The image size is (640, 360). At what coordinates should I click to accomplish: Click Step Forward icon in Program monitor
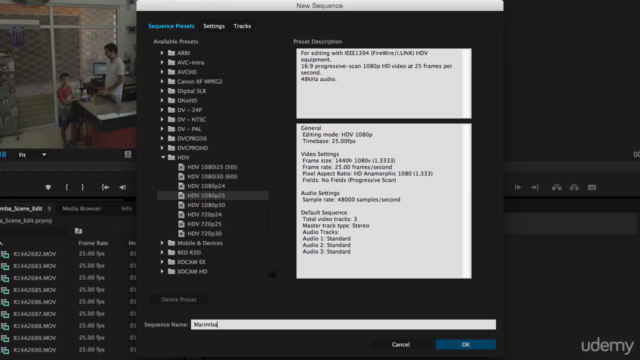(518, 187)
